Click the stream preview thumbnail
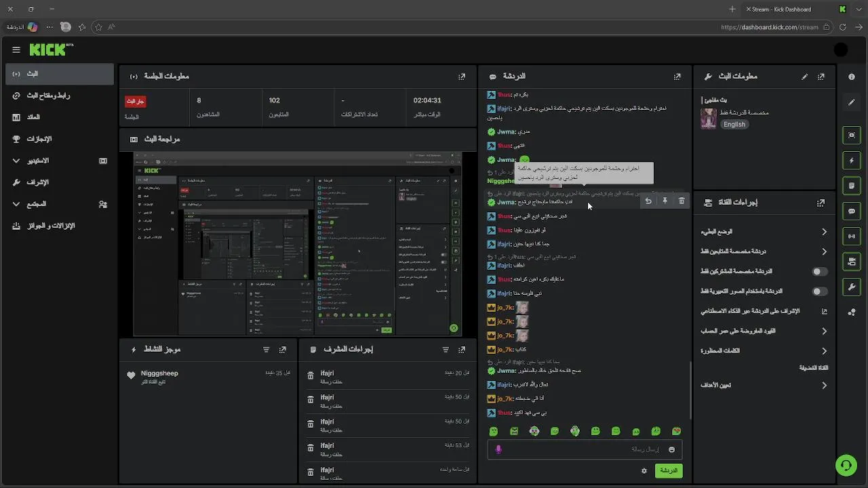The height and width of the screenshot is (488, 868). tap(298, 243)
